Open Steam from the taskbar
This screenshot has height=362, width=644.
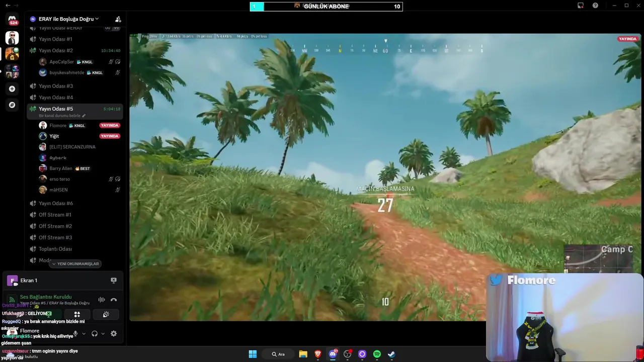click(x=391, y=354)
